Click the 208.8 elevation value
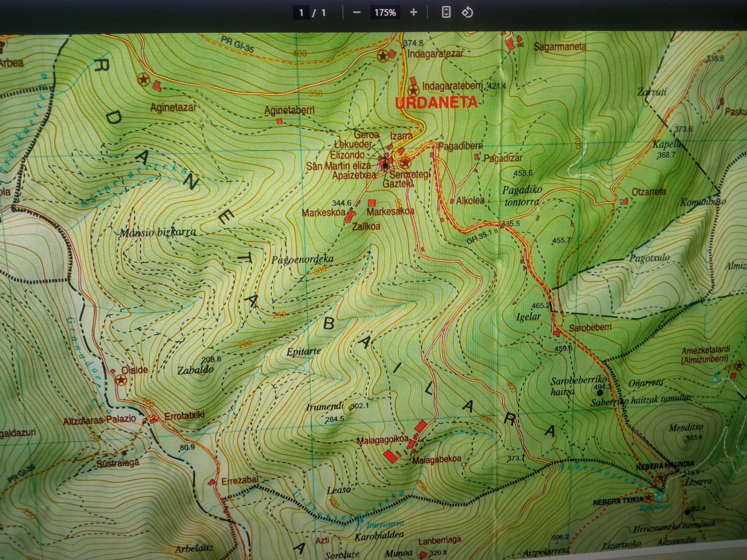The width and height of the screenshot is (747, 560). tap(211, 359)
